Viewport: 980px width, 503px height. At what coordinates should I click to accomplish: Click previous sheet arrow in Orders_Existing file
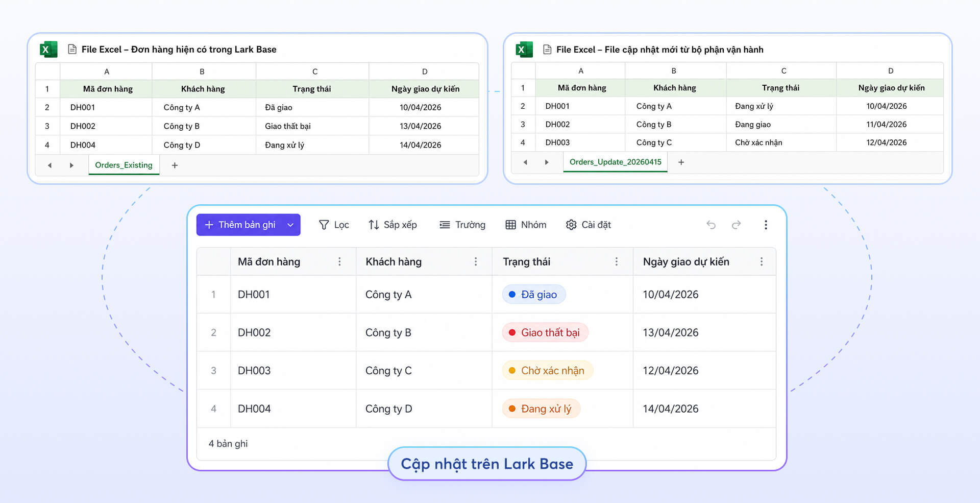pyautogui.click(x=50, y=165)
